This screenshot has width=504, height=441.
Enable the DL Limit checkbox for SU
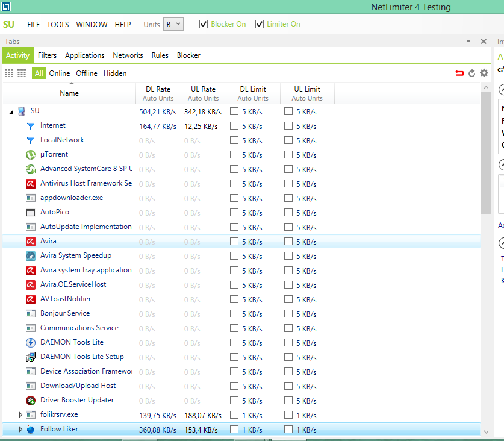pos(234,111)
